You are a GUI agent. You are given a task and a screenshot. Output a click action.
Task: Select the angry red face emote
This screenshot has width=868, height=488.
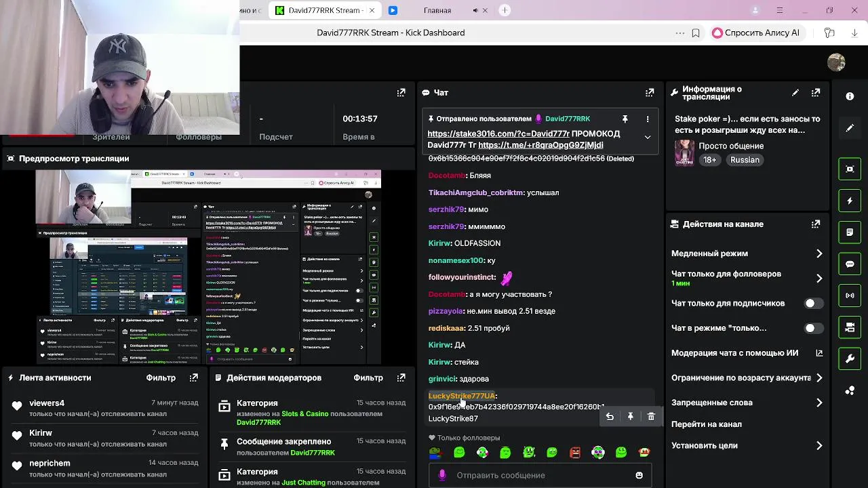575,453
